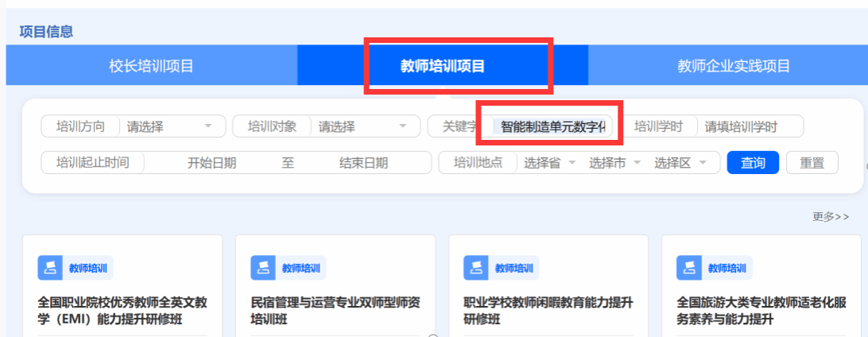The height and width of the screenshot is (337, 868).
Task: Select the 教师培训项目 tab
Action: click(x=443, y=66)
